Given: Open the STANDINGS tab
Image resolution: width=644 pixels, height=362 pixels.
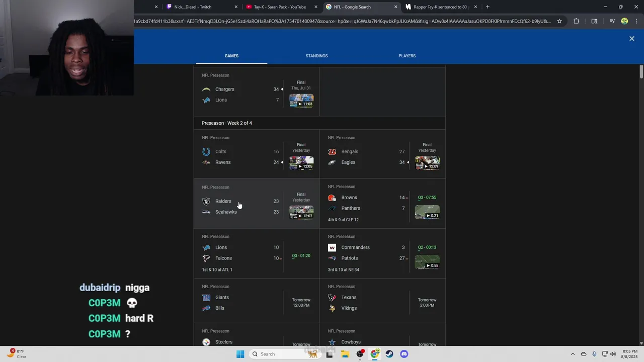Looking at the screenshot, I should (316, 56).
